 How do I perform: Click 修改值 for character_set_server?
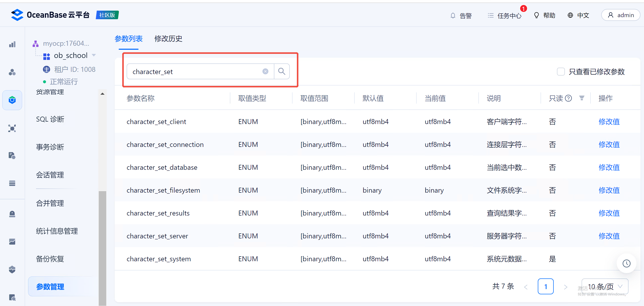click(609, 236)
